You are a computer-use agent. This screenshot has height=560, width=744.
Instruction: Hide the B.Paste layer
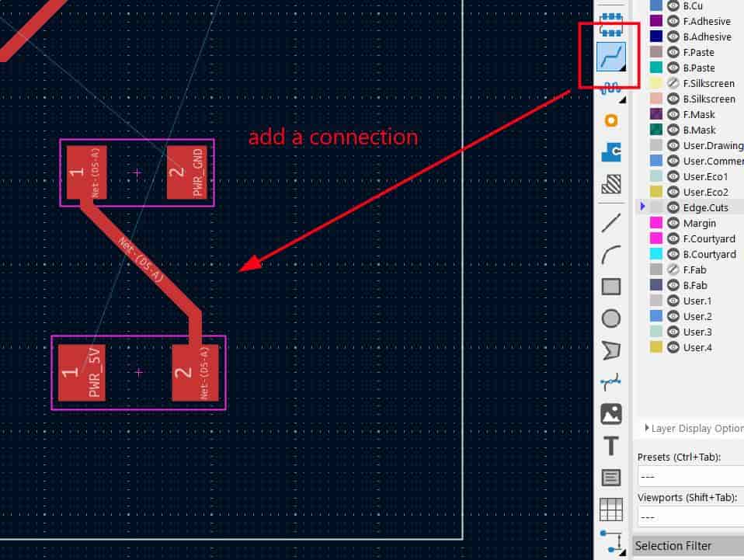pos(673,68)
